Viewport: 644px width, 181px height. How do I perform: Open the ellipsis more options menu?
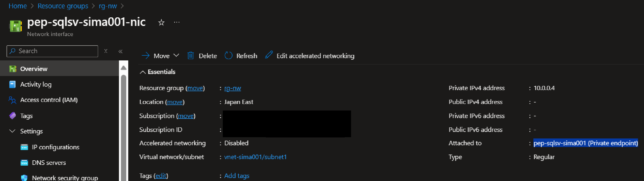[177, 22]
